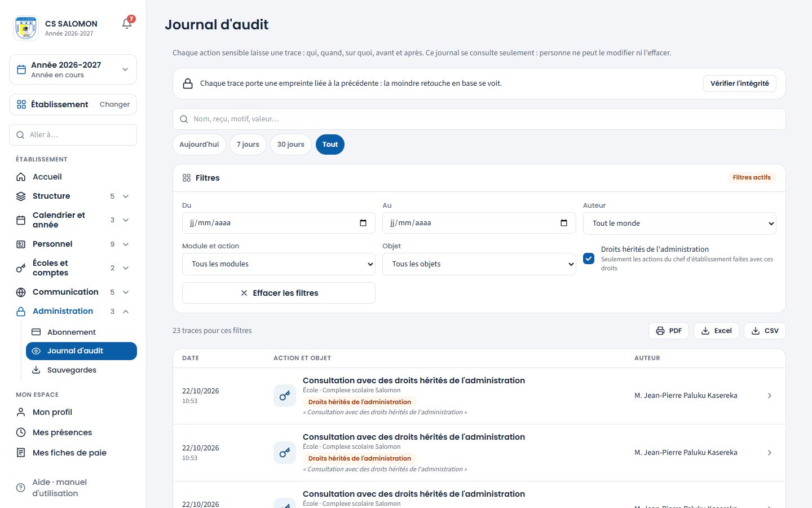Select the 7 jours period filter
The height and width of the screenshot is (508, 812).
248,144
